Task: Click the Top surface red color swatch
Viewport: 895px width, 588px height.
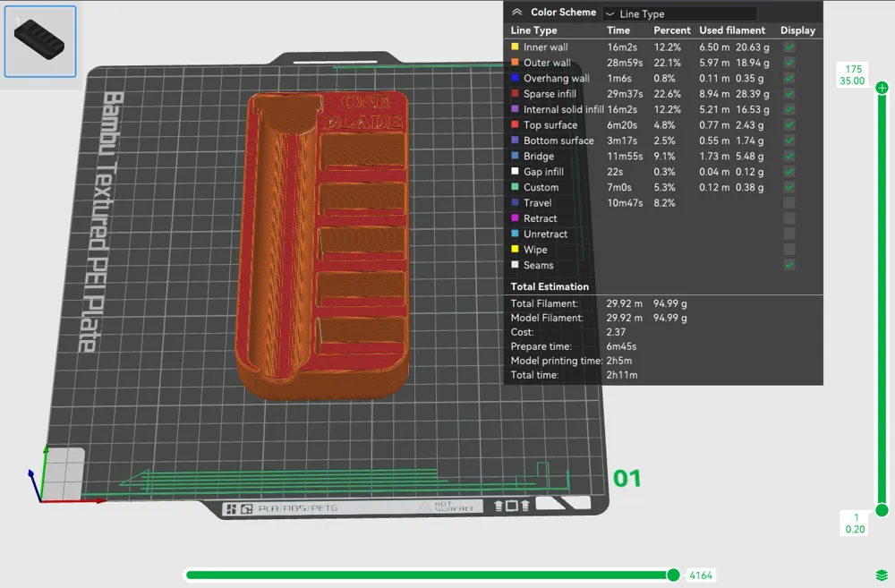Action: pos(515,124)
